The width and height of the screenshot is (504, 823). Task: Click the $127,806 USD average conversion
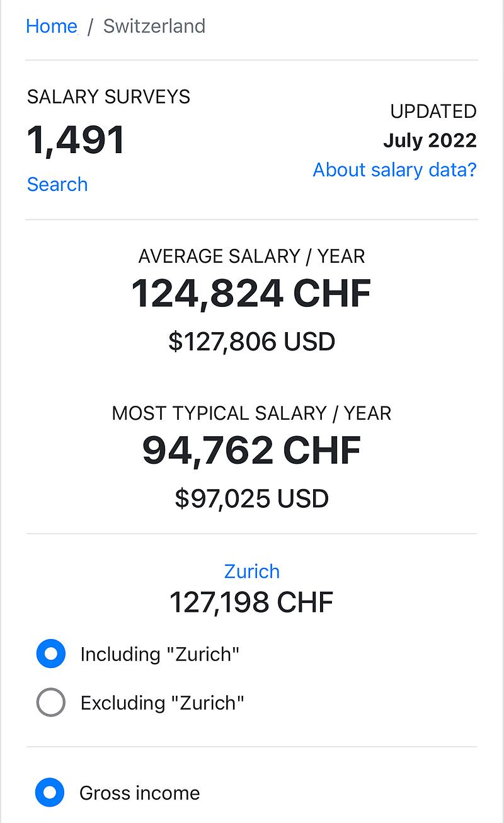coord(252,342)
